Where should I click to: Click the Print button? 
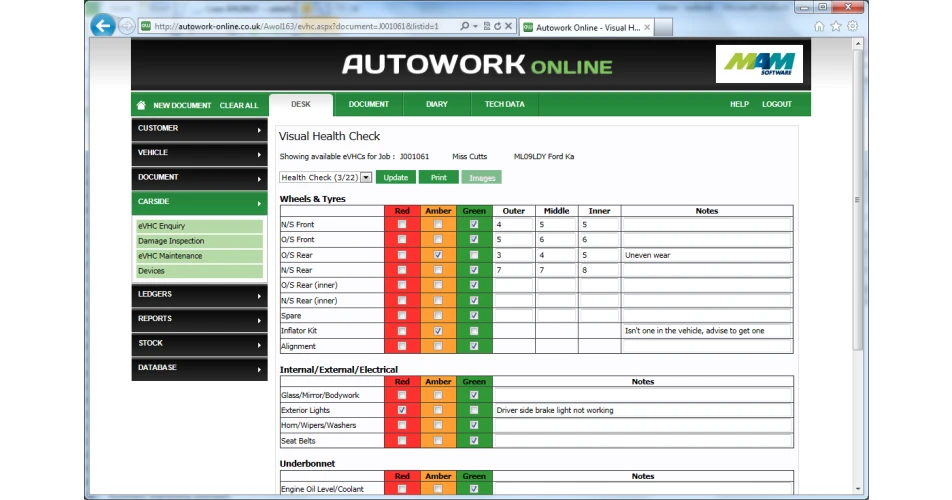pos(438,177)
